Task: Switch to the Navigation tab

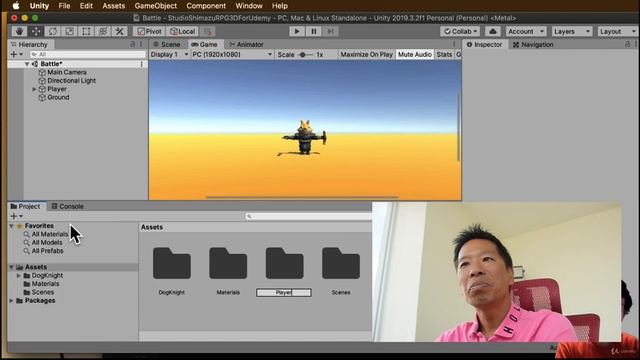Action: coord(533,44)
